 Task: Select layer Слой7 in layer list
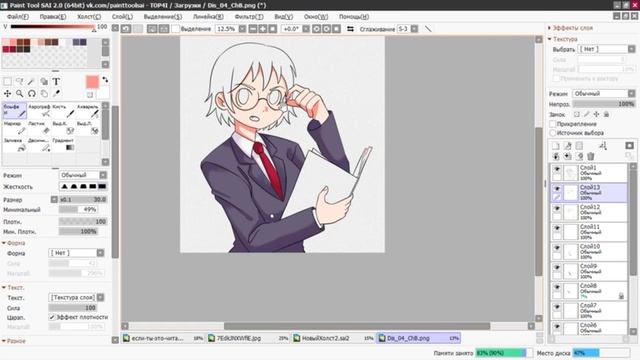point(589,311)
